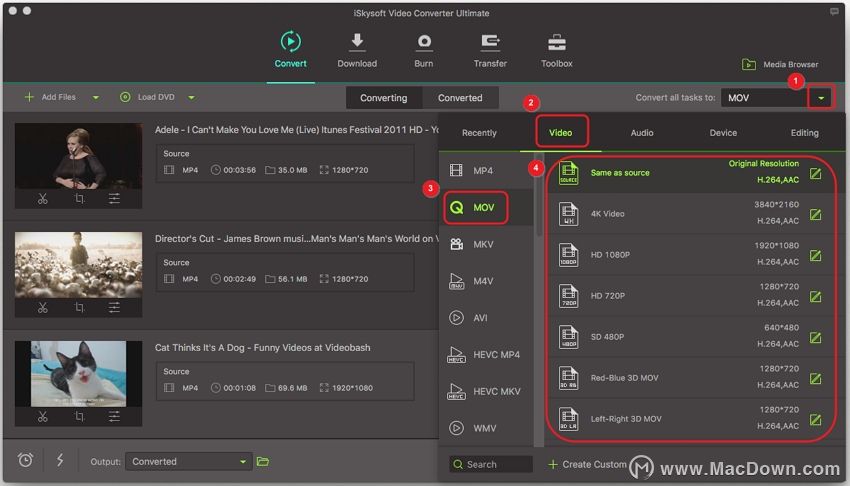The height and width of the screenshot is (486, 850).
Task: Click Create Custom preset button
Action: [x=587, y=464]
